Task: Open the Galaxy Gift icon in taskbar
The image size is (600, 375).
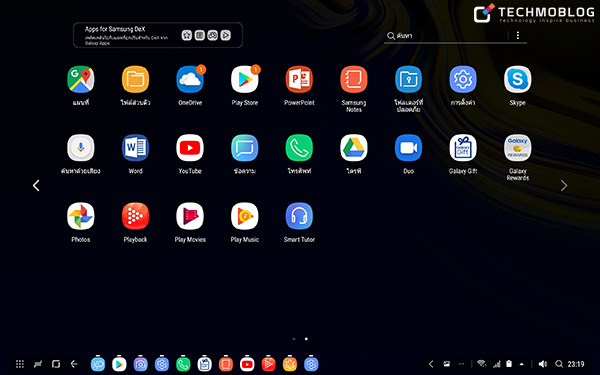Action: tap(204, 364)
